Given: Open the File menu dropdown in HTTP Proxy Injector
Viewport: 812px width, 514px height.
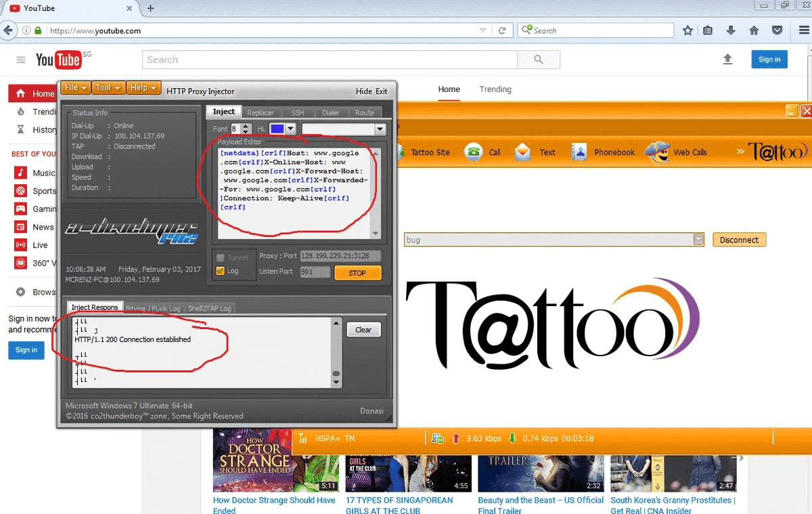Looking at the screenshot, I should [75, 88].
